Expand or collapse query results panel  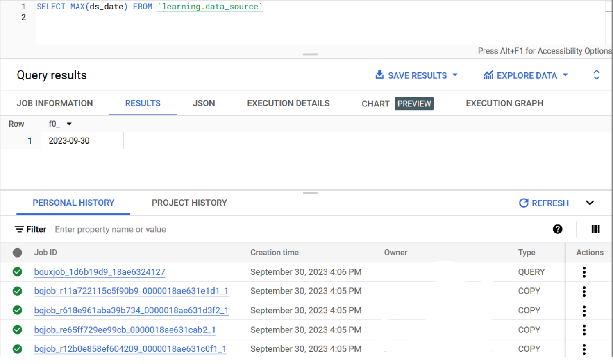596,75
